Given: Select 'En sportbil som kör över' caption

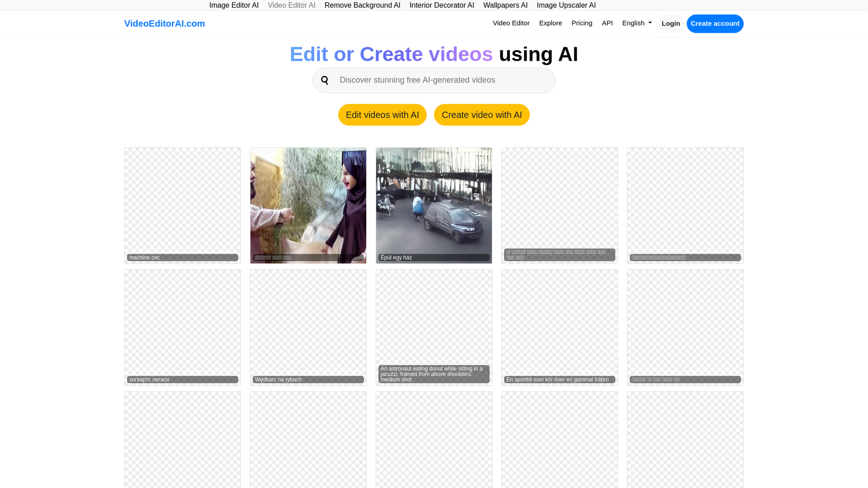Looking at the screenshot, I should coord(559,380).
